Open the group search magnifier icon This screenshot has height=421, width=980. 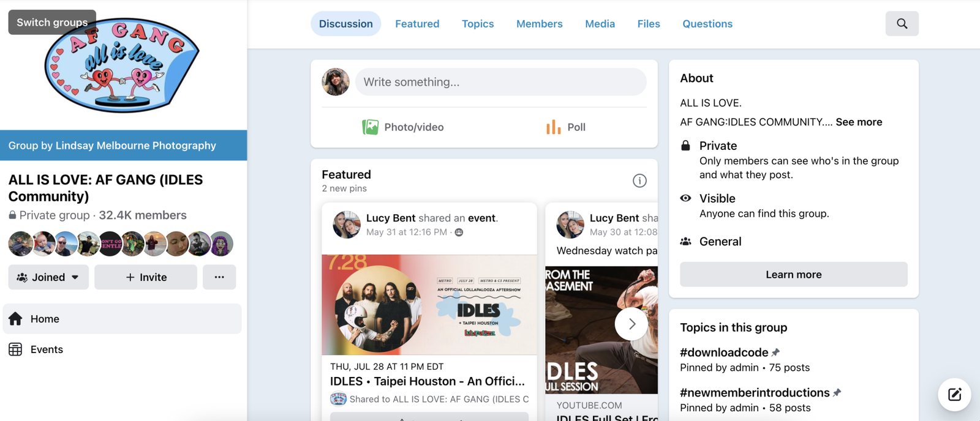click(902, 23)
